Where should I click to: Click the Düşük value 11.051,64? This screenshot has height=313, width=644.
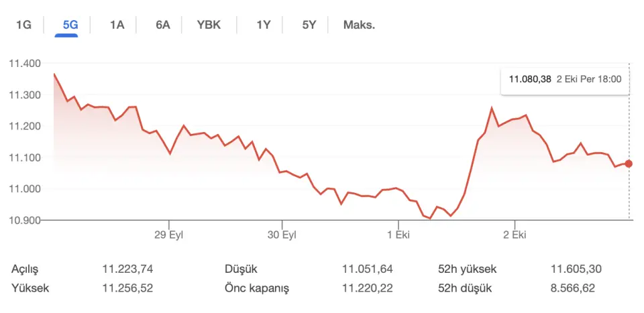[x=367, y=269]
